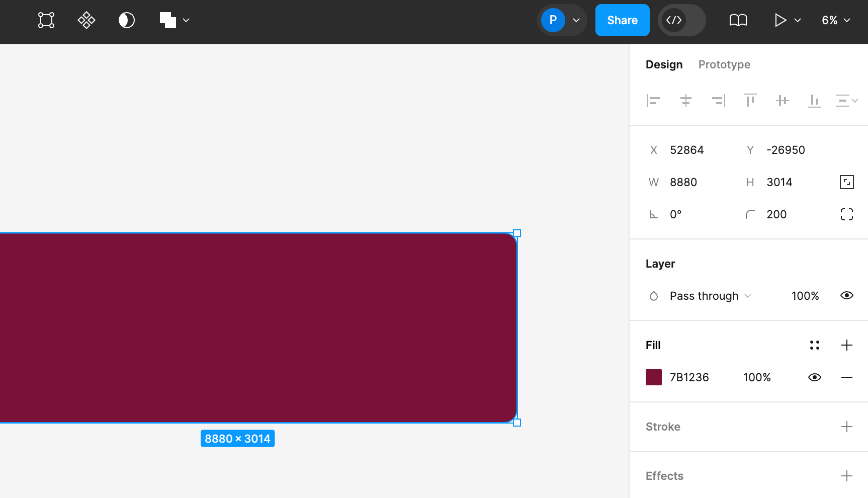Screen dimensions: 868x498
Task: Open the boolean operations dropdown arrow
Action: (x=186, y=20)
